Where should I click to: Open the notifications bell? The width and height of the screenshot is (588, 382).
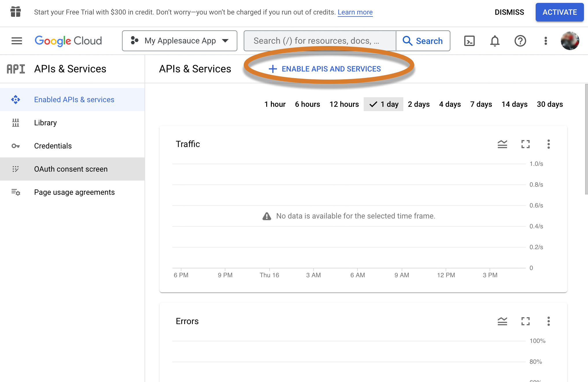[x=495, y=41]
